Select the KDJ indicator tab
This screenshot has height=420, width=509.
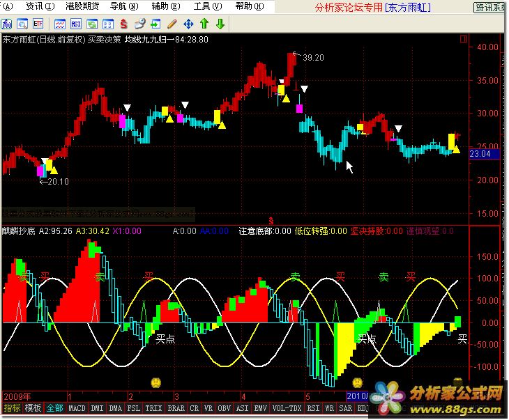363,408
